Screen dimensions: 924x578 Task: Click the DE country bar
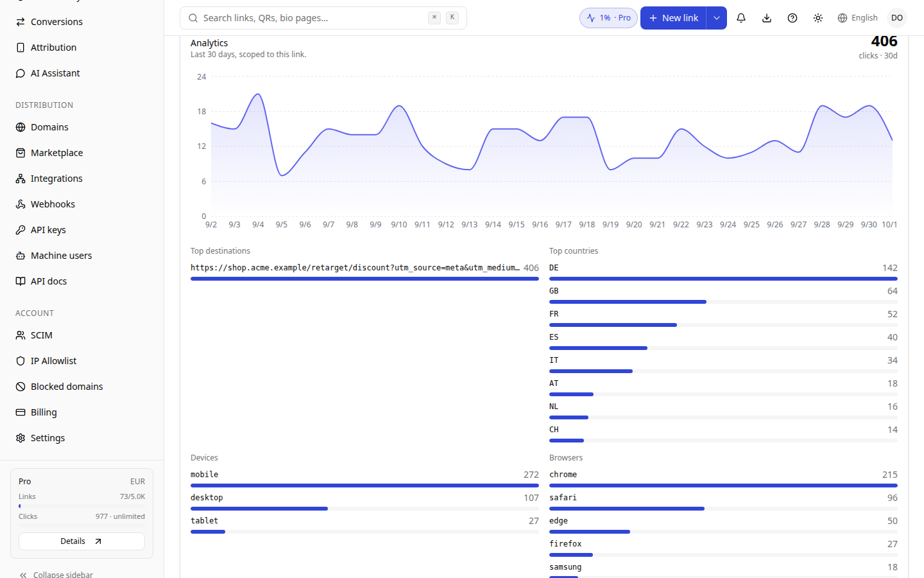(723, 279)
